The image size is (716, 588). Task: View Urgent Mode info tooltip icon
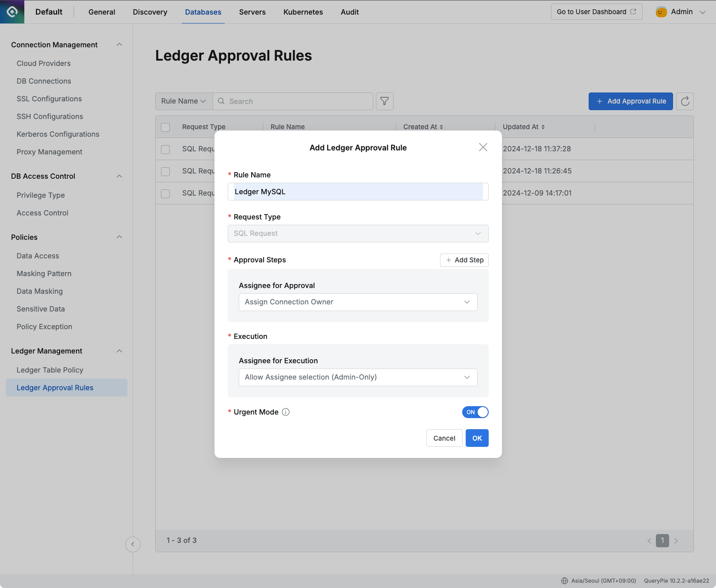(286, 412)
